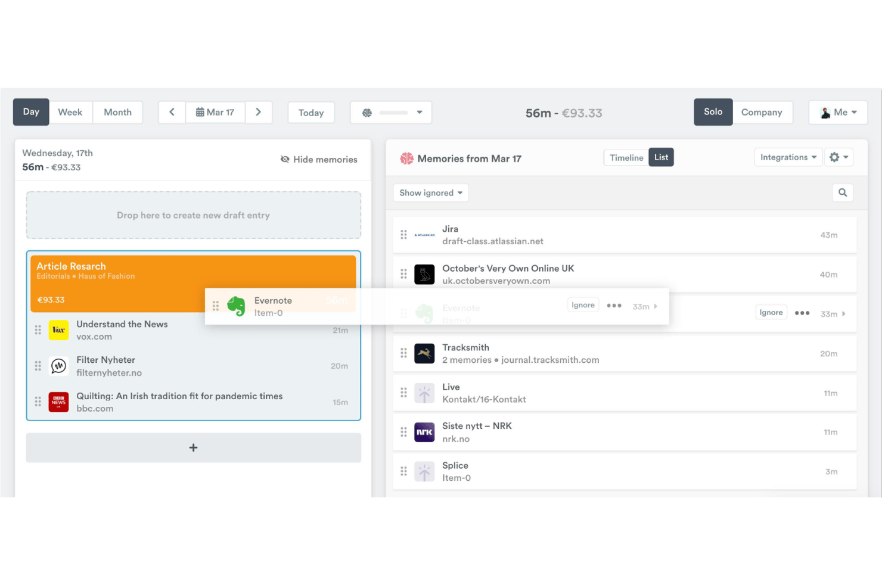This screenshot has width=882, height=588.
Task: Go to next day arrow
Action: click(259, 112)
